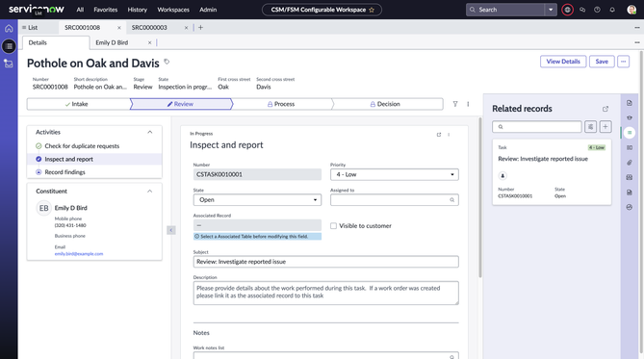This screenshot has width=644, height=359.
Task: Add a new workspace tab with plus
Action: point(200,28)
